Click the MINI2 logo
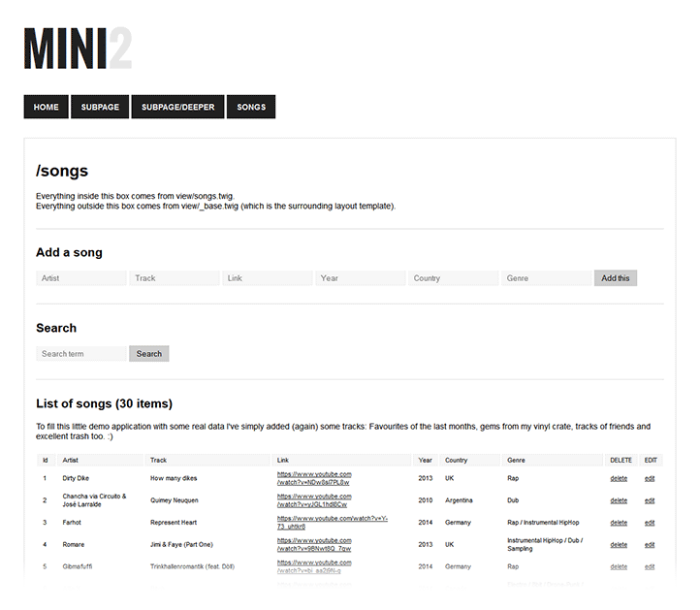 point(78,48)
